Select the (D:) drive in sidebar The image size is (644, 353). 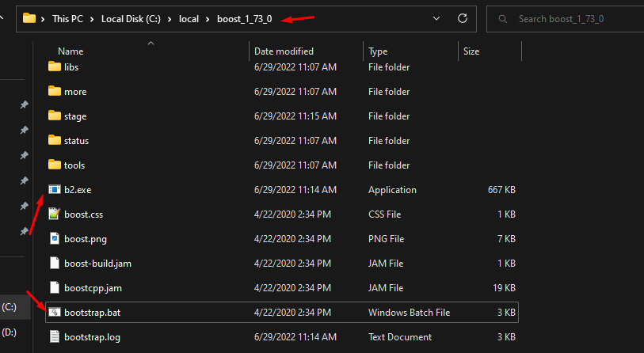[10, 332]
